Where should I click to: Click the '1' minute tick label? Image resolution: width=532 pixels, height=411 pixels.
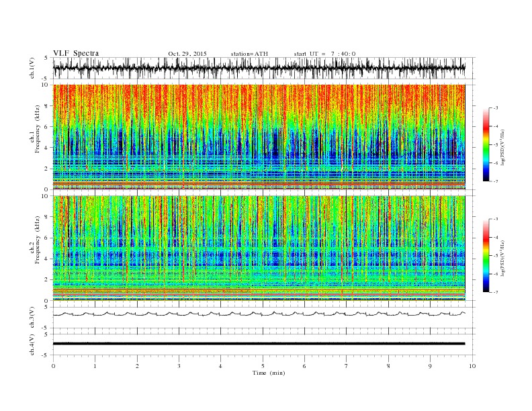click(95, 366)
